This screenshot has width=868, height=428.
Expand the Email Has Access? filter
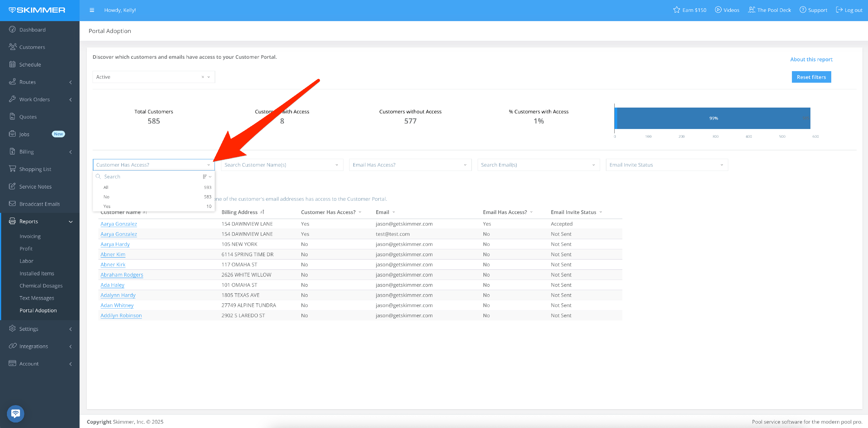(410, 165)
